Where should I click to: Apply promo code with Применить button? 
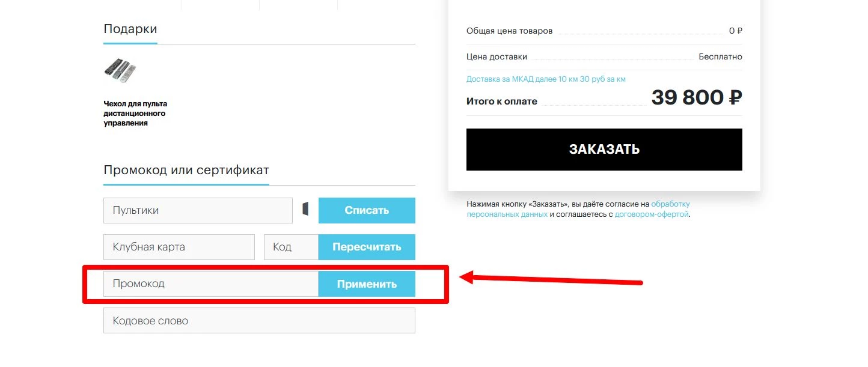pos(367,284)
